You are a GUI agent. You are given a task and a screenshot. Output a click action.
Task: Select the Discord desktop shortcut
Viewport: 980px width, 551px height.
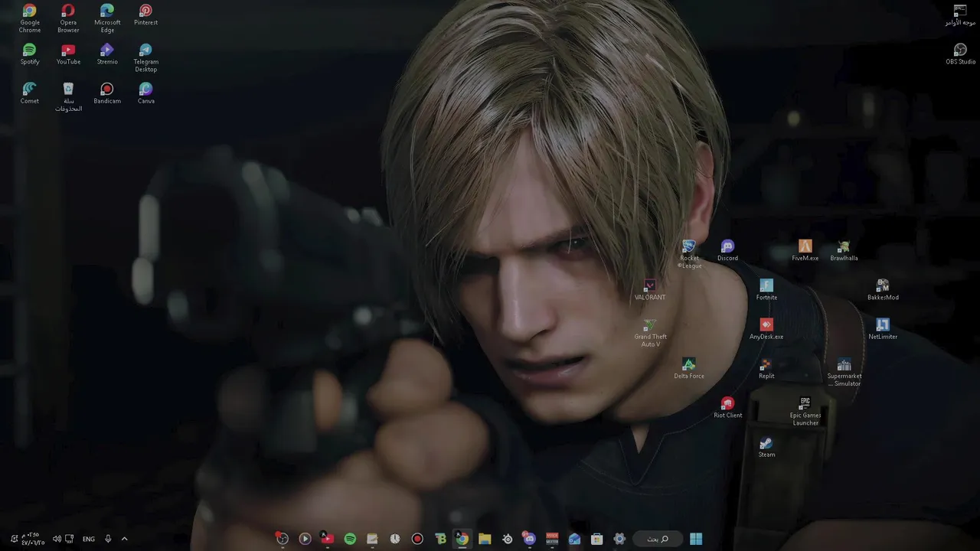point(727,250)
